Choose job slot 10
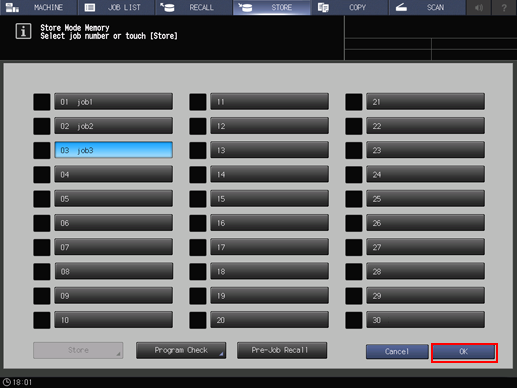Image resolution: width=517 pixels, height=388 pixels. tap(114, 320)
